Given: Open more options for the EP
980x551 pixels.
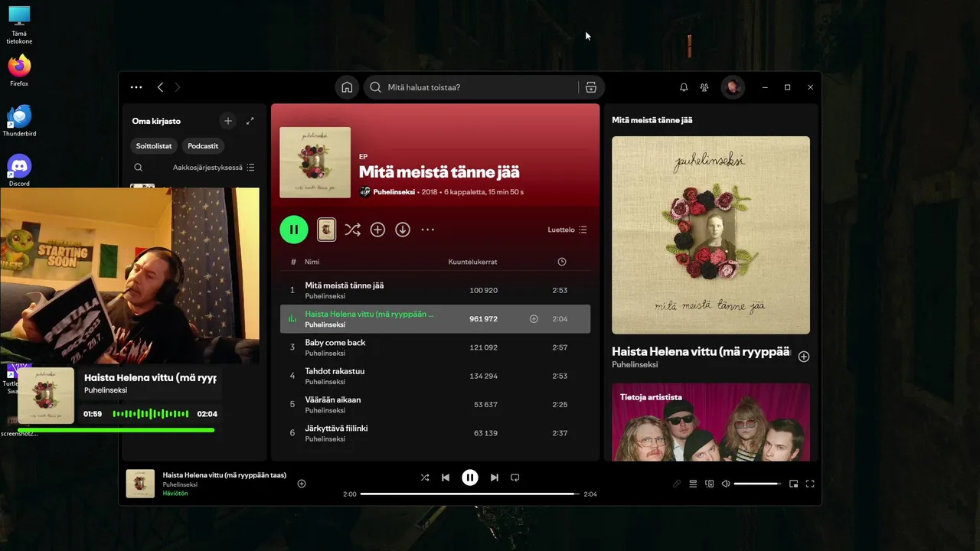Looking at the screenshot, I should click(x=428, y=230).
